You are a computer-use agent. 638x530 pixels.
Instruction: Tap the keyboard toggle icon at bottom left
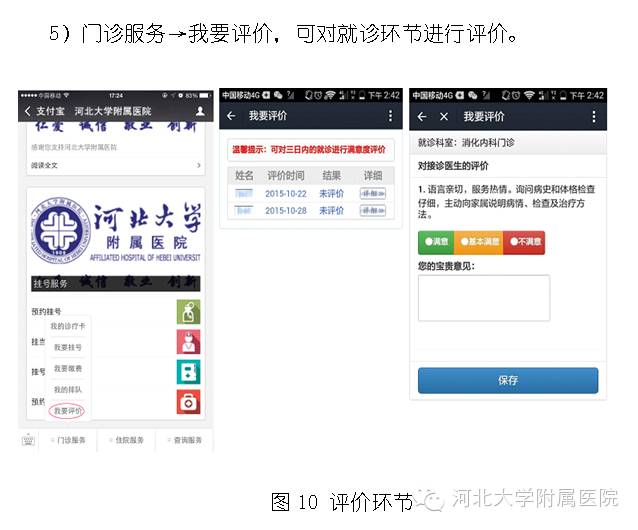28,440
